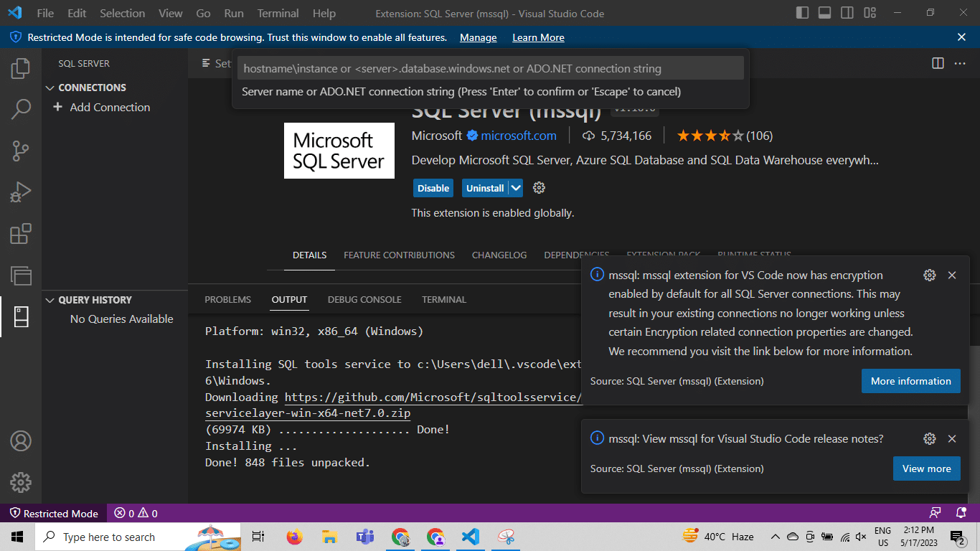The image size is (980, 551).
Task: Toggle panel layout icon in title bar
Action: pos(825,13)
